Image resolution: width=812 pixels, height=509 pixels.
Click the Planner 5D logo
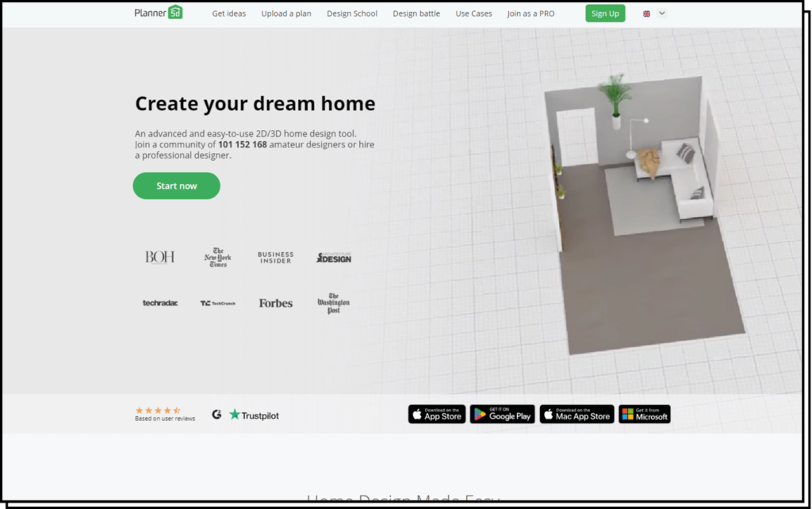[159, 13]
